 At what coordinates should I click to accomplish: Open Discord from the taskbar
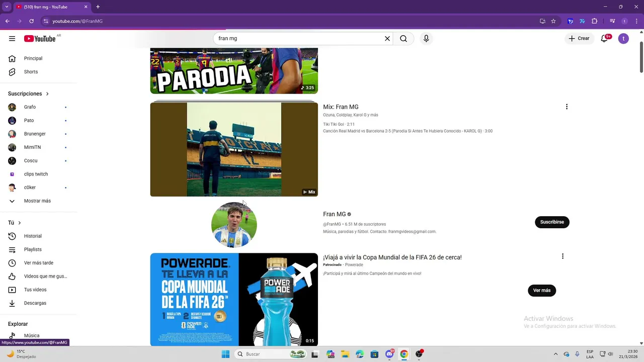point(389,354)
